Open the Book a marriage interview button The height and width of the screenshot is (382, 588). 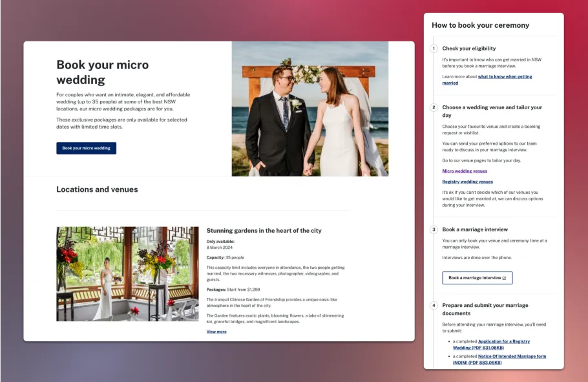click(477, 278)
